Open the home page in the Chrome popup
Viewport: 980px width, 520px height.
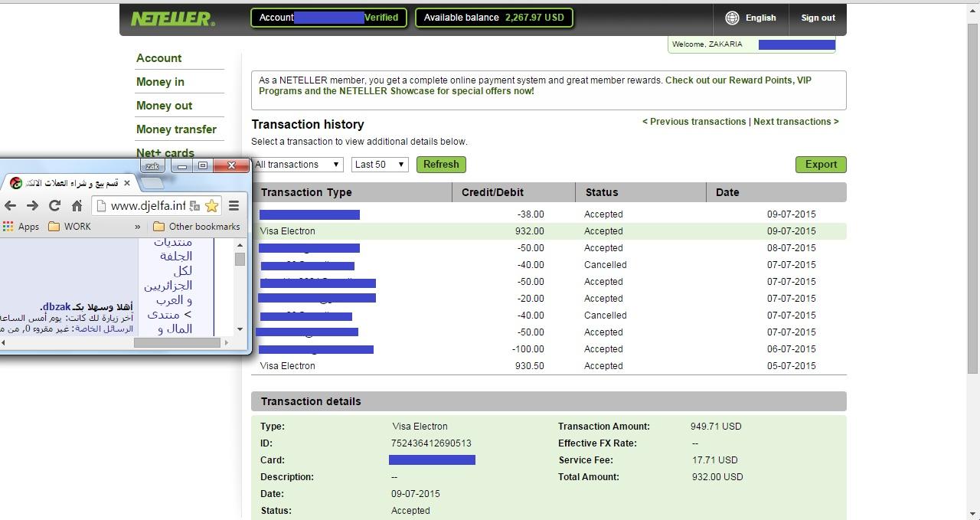pyautogui.click(x=77, y=205)
